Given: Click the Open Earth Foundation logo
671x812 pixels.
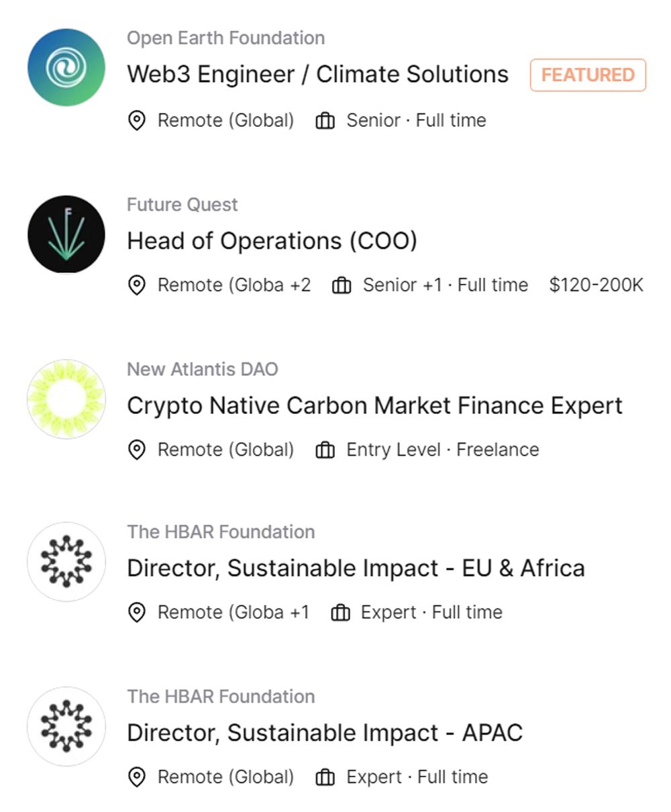Looking at the screenshot, I should pos(66,67).
